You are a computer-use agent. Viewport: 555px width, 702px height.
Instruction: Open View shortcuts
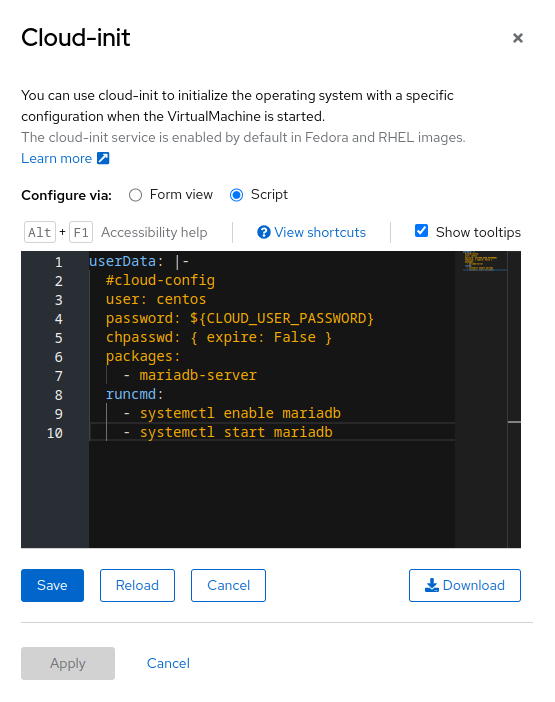(320, 232)
